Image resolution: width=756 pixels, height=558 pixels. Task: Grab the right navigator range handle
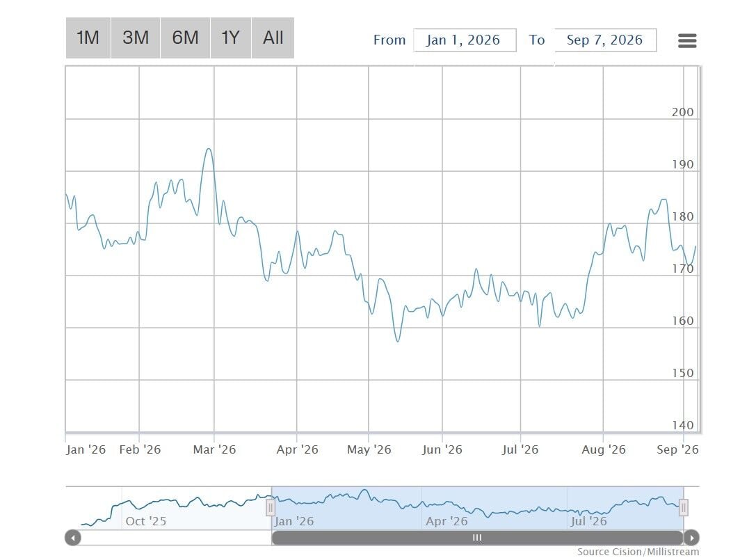pyautogui.click(x=683, y=508)
